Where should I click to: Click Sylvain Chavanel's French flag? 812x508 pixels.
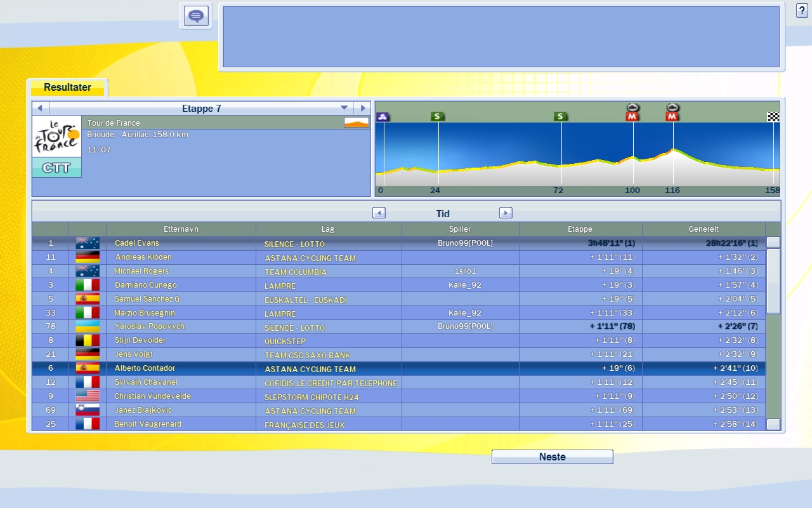(88, 382)
